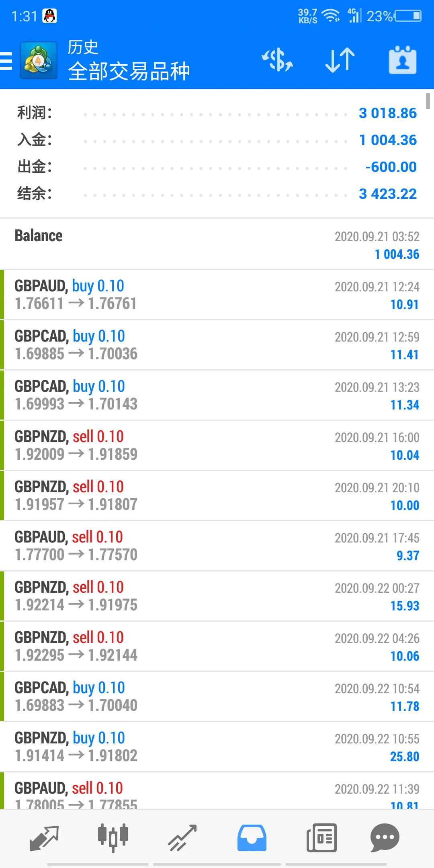Open the Chat messages tab icon
The height and width of the screenshot is (868, 434).
coord(385,838)
